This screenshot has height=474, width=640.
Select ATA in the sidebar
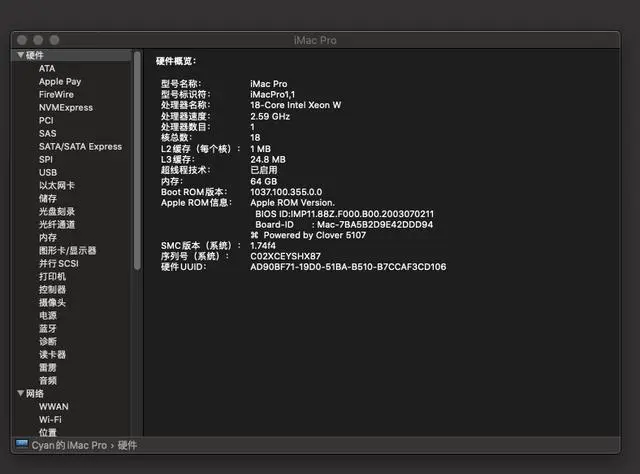point(47,69)
